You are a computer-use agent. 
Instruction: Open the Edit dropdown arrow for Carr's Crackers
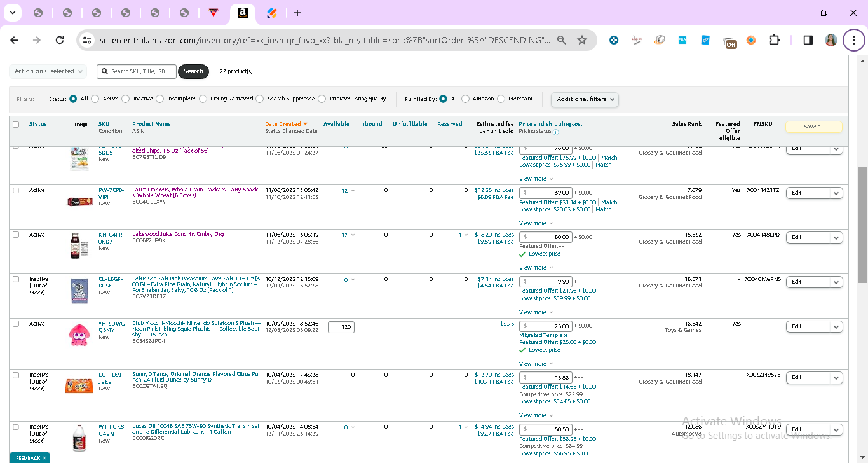pyautogui.click(x=837, y=193)
